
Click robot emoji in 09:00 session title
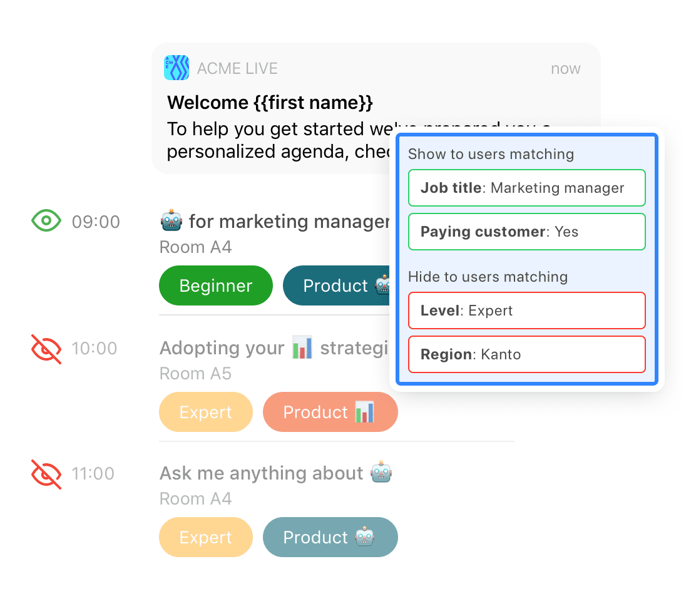pyautogui.click(x=171, y=221)
